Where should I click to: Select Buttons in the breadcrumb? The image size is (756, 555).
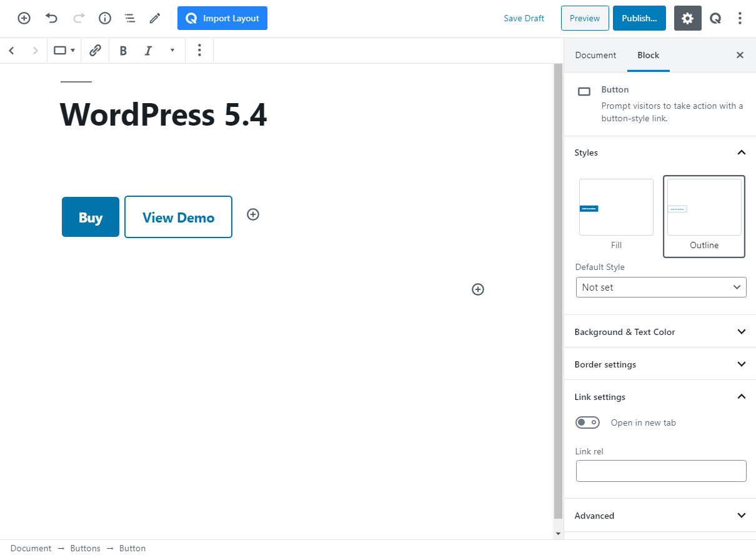click(x=85, y=548)
